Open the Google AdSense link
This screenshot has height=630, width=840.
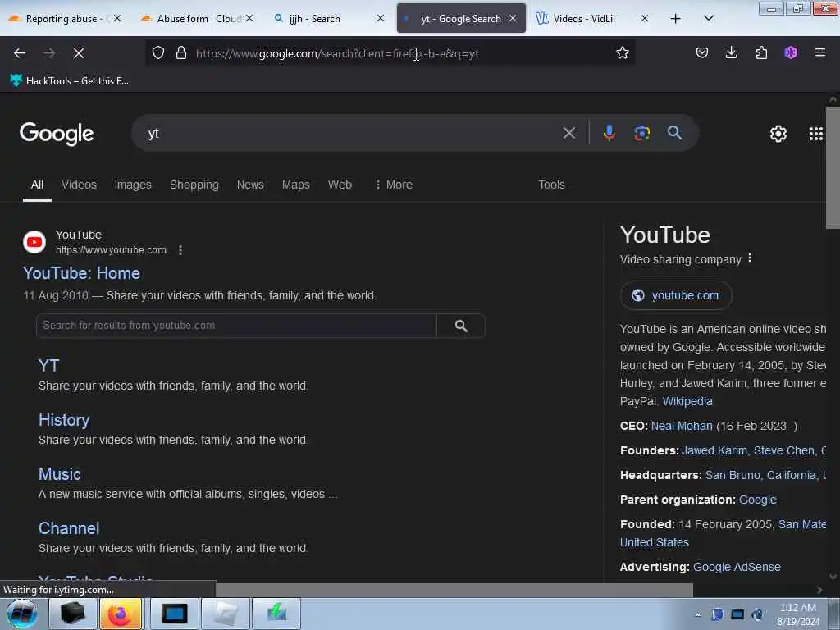pyautogui.click(x=737, y=567)
